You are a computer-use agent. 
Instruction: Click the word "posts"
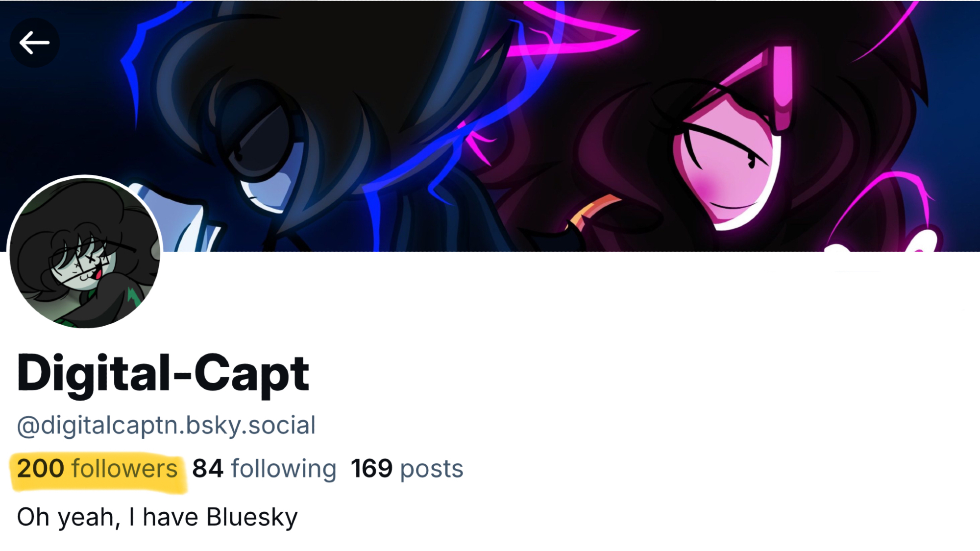tap(432, 470)
